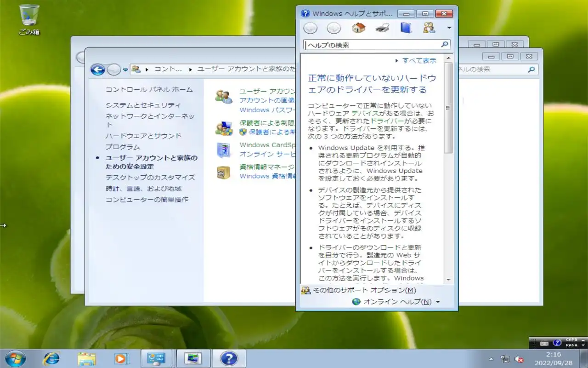Click the ドライバー glossary link in Help text

387,121
